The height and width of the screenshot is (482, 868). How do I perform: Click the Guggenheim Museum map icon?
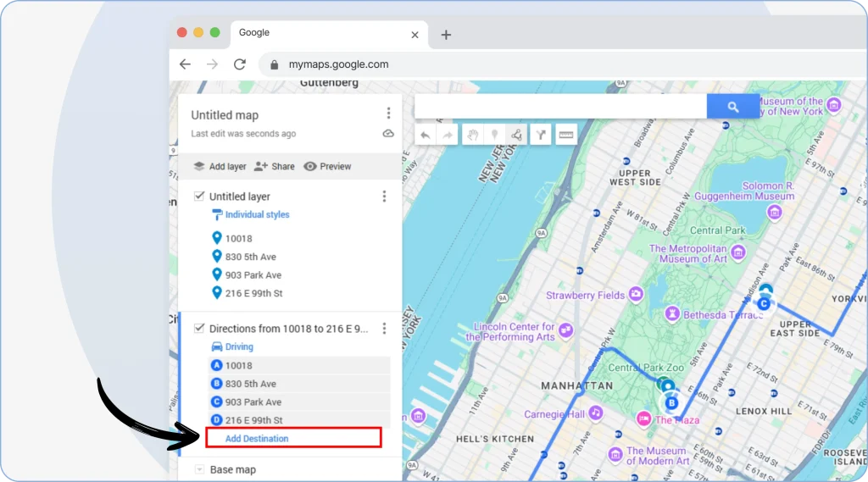point(775,212)
